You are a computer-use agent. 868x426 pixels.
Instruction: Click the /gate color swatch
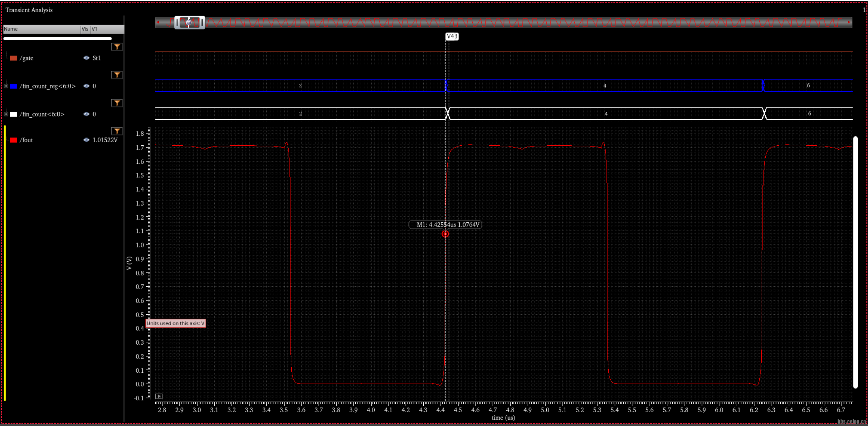click(14, 58)
